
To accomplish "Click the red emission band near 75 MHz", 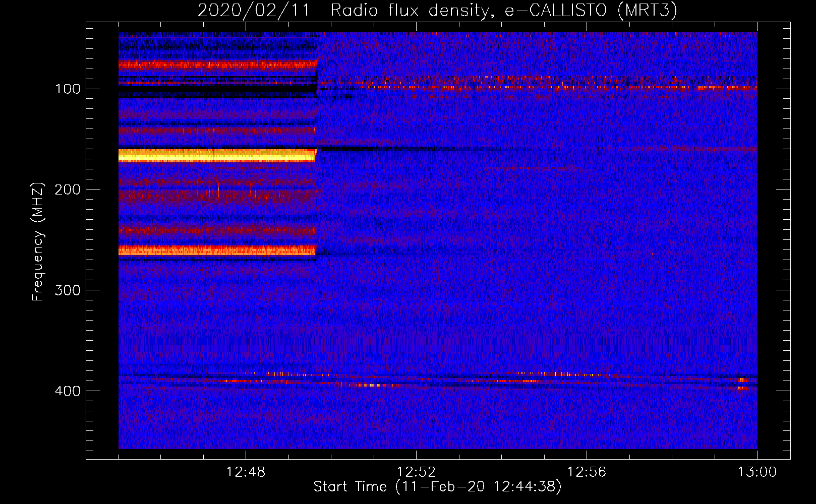I will [217, 65].
